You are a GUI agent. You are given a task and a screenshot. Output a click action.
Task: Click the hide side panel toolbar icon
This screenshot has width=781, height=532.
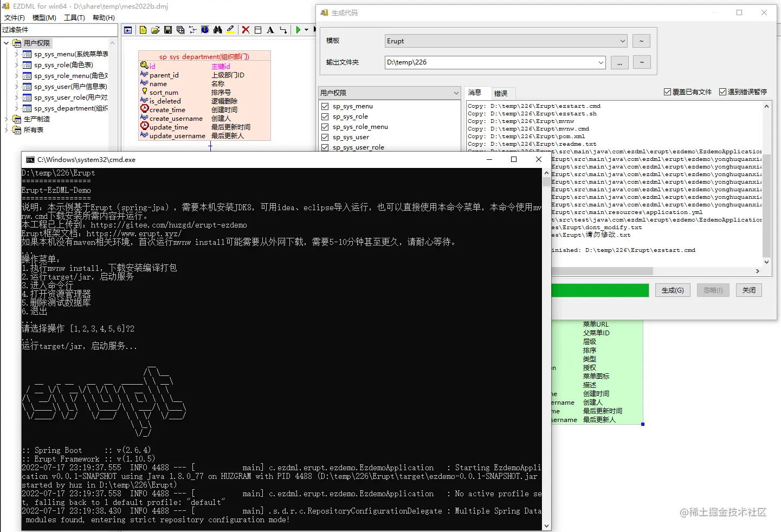[128, 30]
